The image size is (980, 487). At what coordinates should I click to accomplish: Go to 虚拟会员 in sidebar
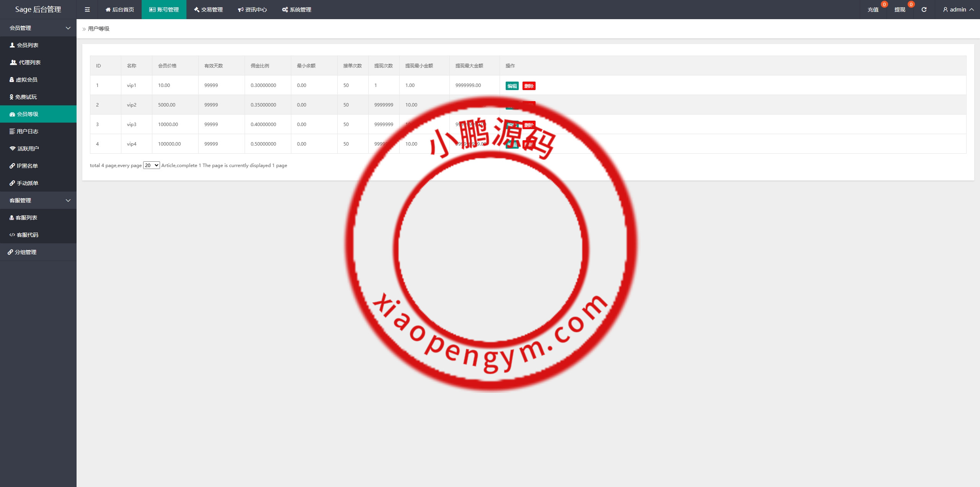(26, 80)
